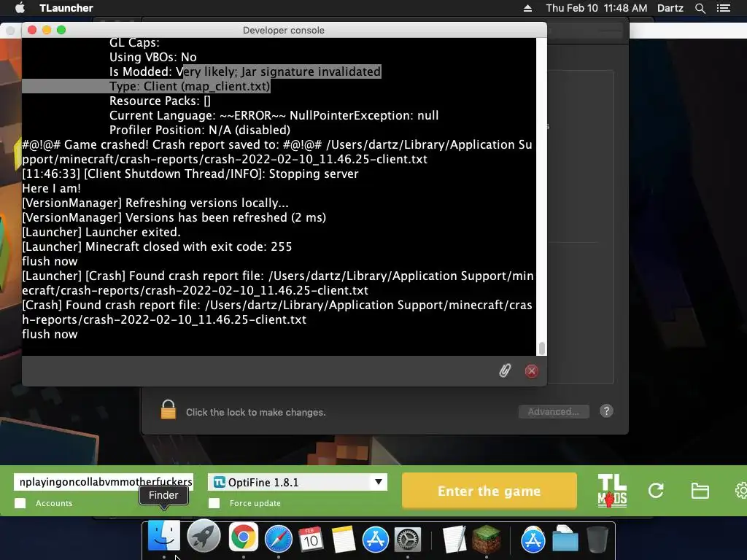Open TLauncher settings gear icon
Image resolution: width=747 pixels, height=560 pixels.
(741, 491)
